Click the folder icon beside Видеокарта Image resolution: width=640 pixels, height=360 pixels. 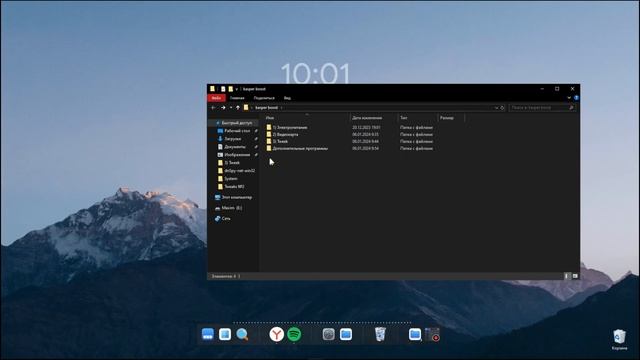269,134
